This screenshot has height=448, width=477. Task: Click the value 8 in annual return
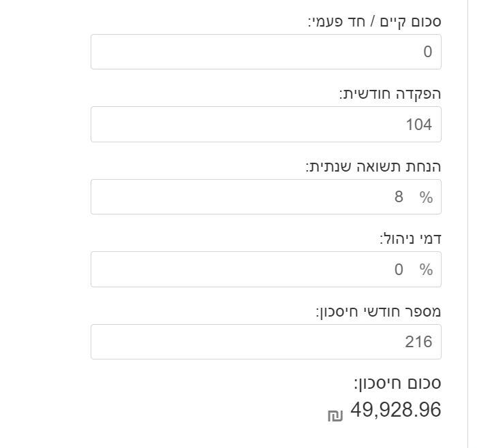point(399,197)
